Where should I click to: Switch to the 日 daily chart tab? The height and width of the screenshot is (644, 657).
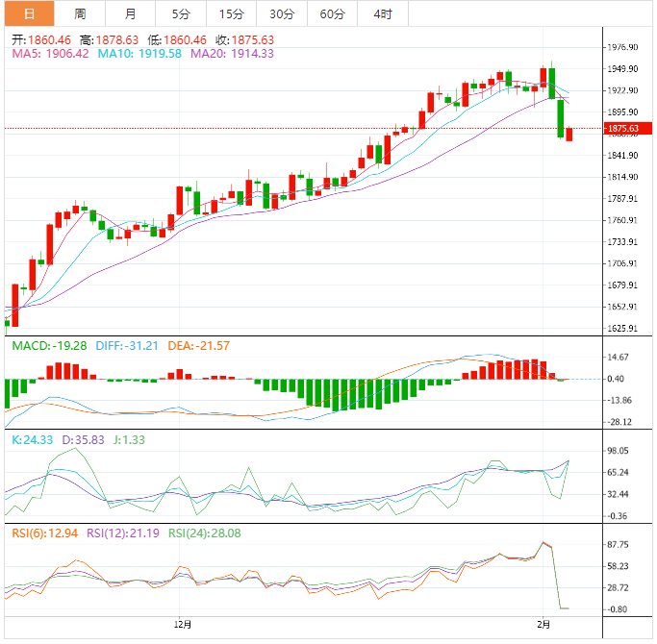pyautogui.click(x=29, y=13)
